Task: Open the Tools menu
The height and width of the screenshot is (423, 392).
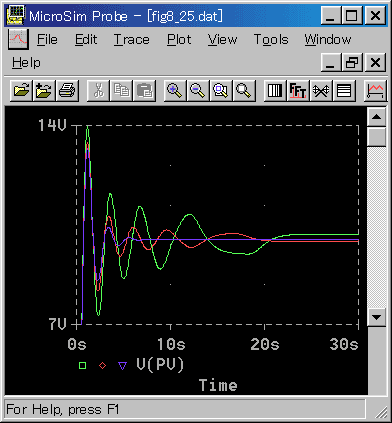Action: tap(271, 40)
